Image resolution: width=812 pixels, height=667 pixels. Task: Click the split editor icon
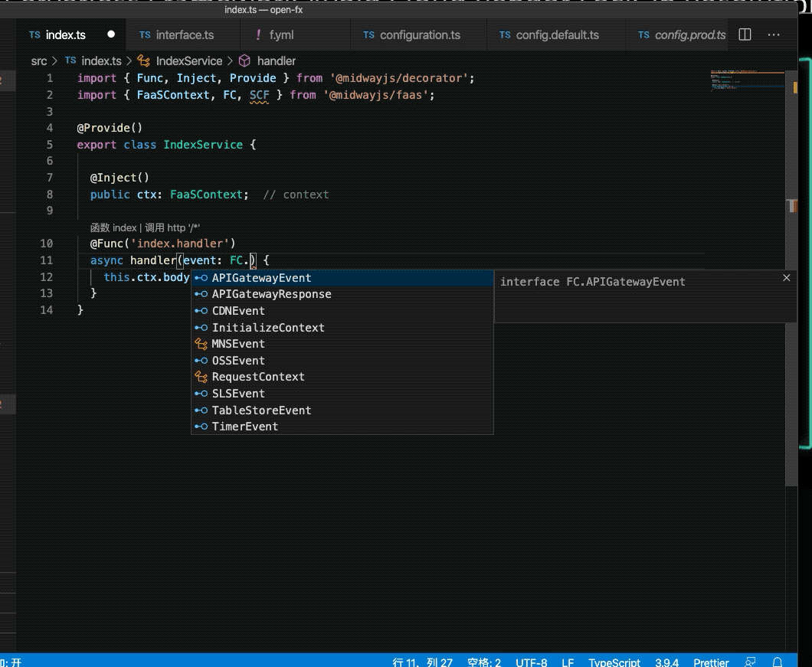click(x=745, y=34)
